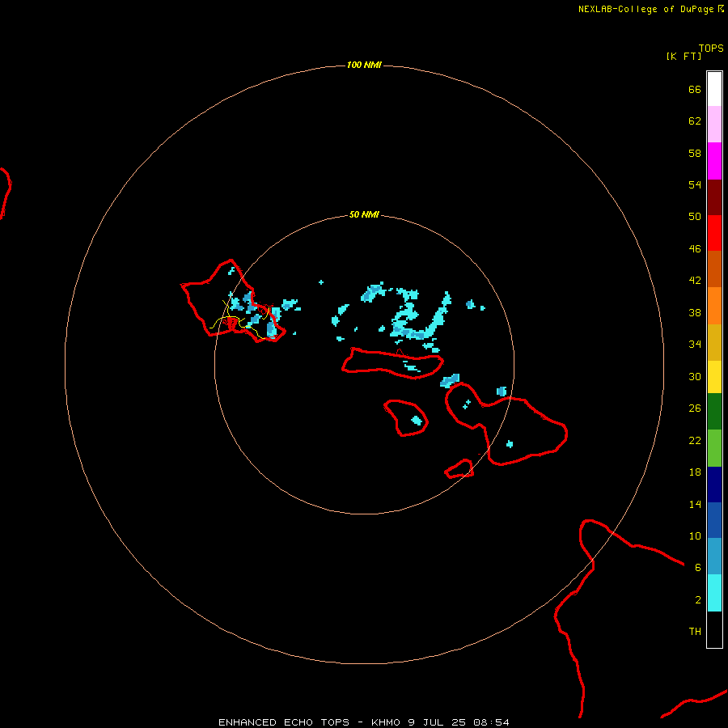This screenshot has width=728, height=728.
Task: Click the legend value 6
Action: [697, 567]
